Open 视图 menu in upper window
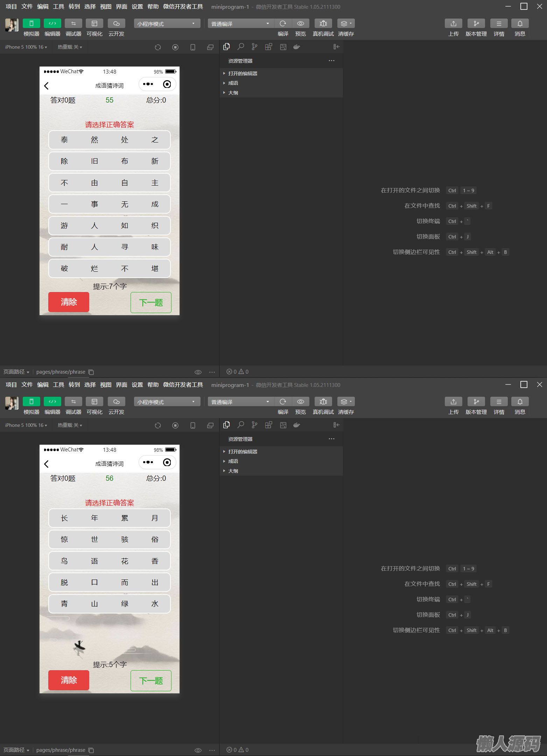This screenshot has width=547, height=756. coord(106,7)
